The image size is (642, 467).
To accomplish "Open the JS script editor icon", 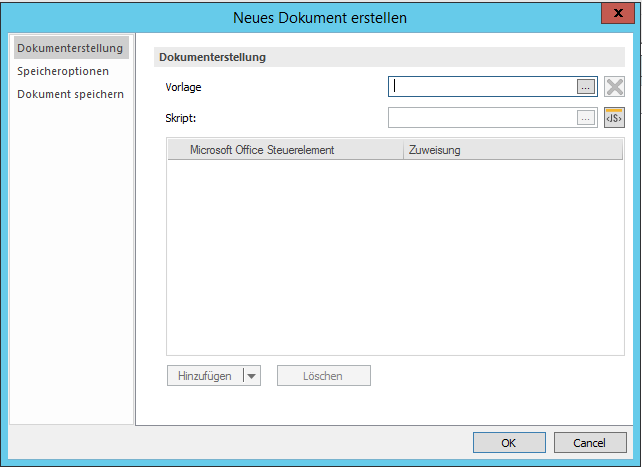I will [615, 118].
